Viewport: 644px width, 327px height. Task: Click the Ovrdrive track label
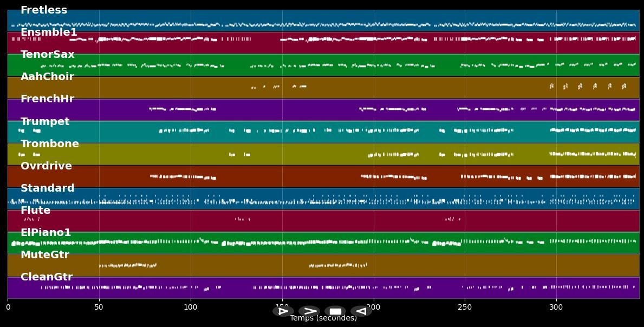[x=46, y=166]
